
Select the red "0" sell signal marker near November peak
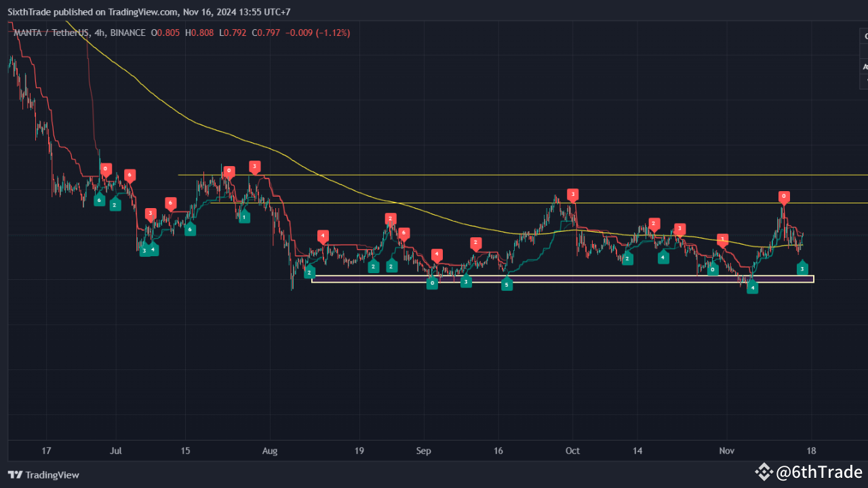click(x=784, y=197)
